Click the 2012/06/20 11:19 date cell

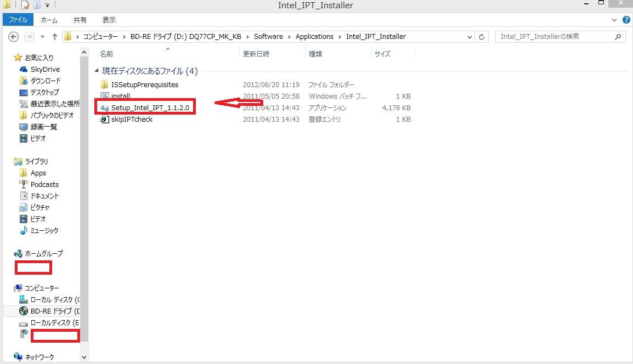pos(271,85)
